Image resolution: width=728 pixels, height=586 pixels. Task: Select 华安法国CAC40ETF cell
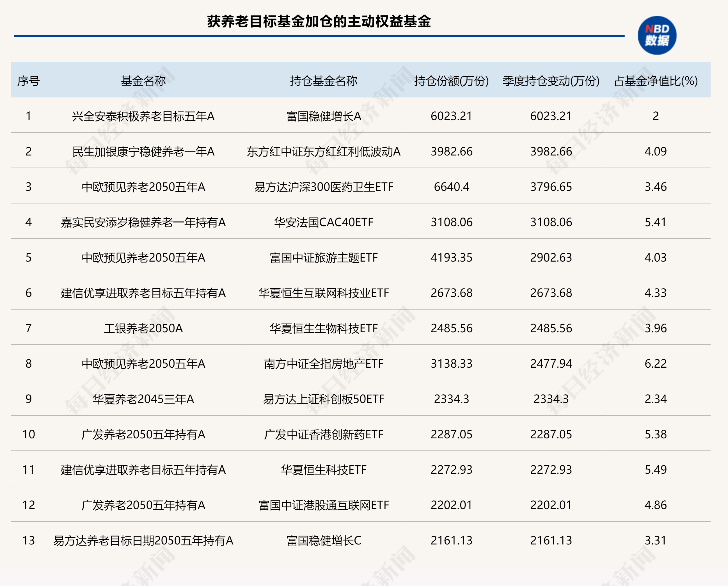pyautogui.click(x=324, y=222)
